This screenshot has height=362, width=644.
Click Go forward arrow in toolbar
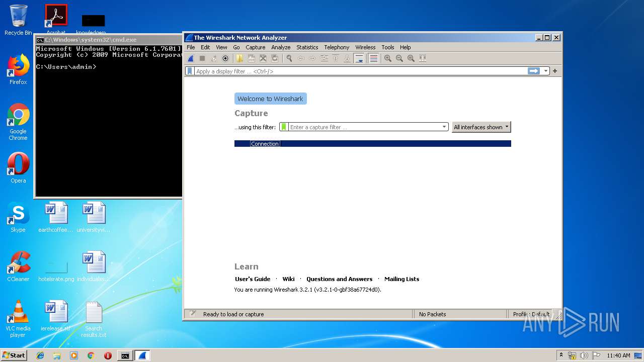click(x=312, y=58)
